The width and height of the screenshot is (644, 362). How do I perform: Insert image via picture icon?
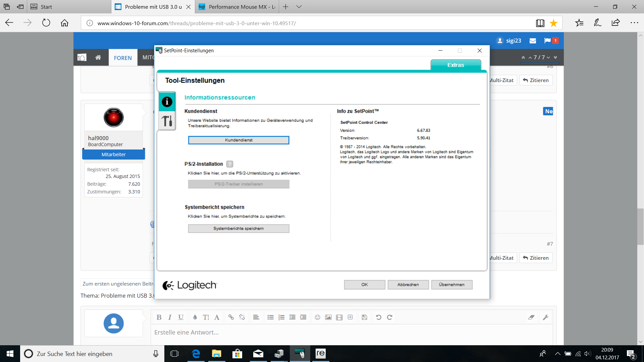[328, 317]
